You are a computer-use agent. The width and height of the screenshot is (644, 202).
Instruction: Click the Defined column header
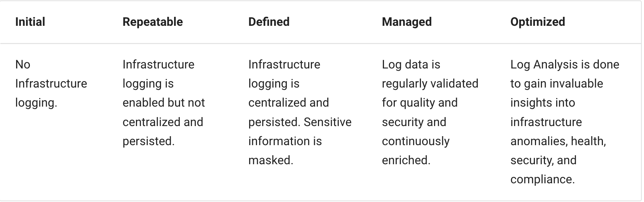coord(269,22)
